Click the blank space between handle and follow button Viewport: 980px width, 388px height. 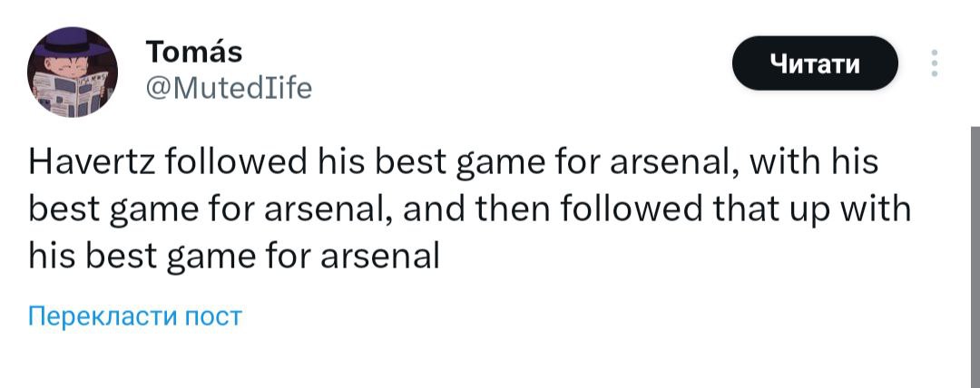[517, 68]
